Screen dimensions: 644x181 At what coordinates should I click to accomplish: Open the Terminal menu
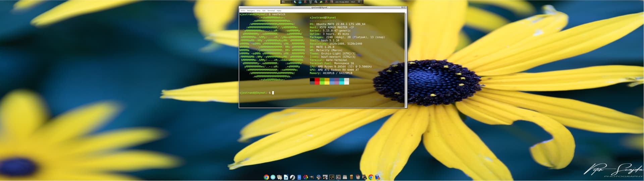pos(271,11)
